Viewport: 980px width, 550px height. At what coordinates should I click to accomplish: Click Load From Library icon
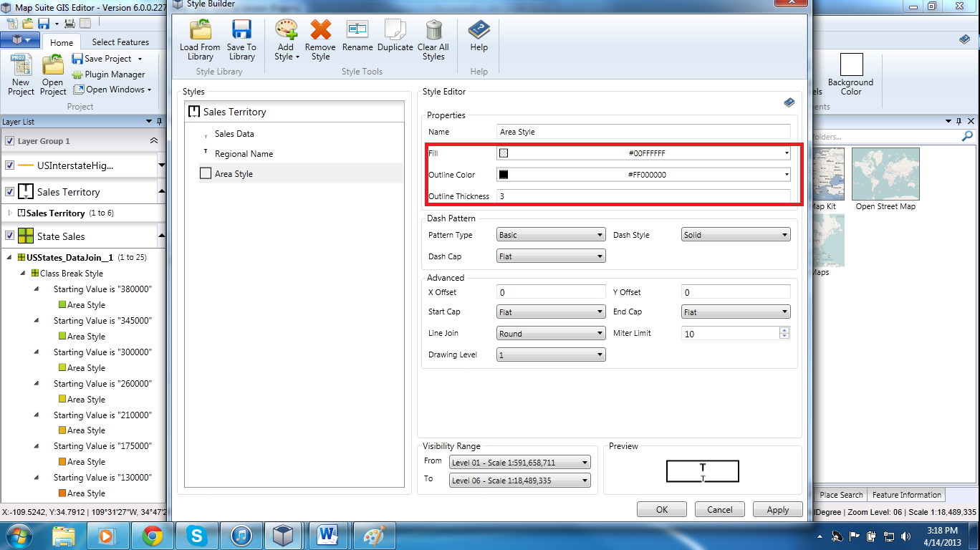(x=200, y=30)
